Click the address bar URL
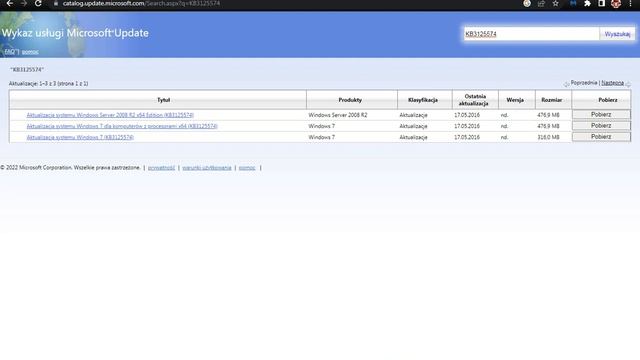 point(141,3)
